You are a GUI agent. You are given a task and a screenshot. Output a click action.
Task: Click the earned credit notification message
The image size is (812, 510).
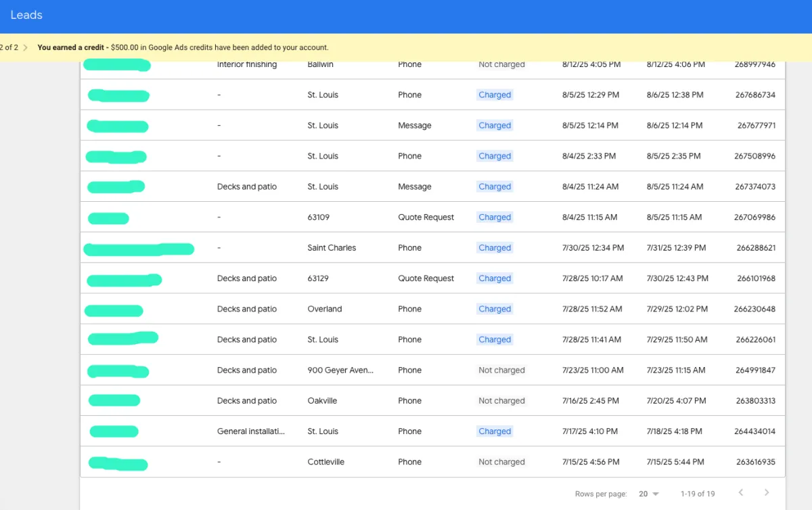tap(183, 48)
